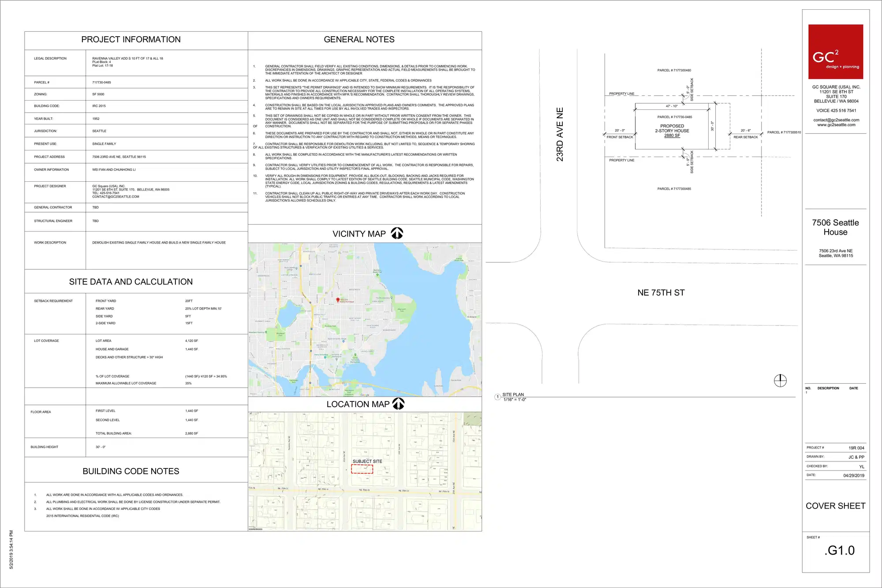Click the REAR SETBACK dimension label

point(746,137)
